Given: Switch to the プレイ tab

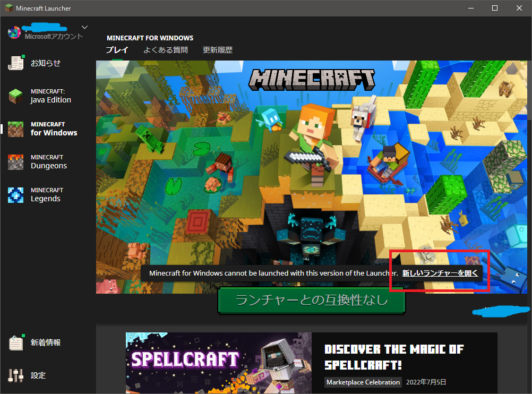Looking at the screenshot, I should 117,50.
